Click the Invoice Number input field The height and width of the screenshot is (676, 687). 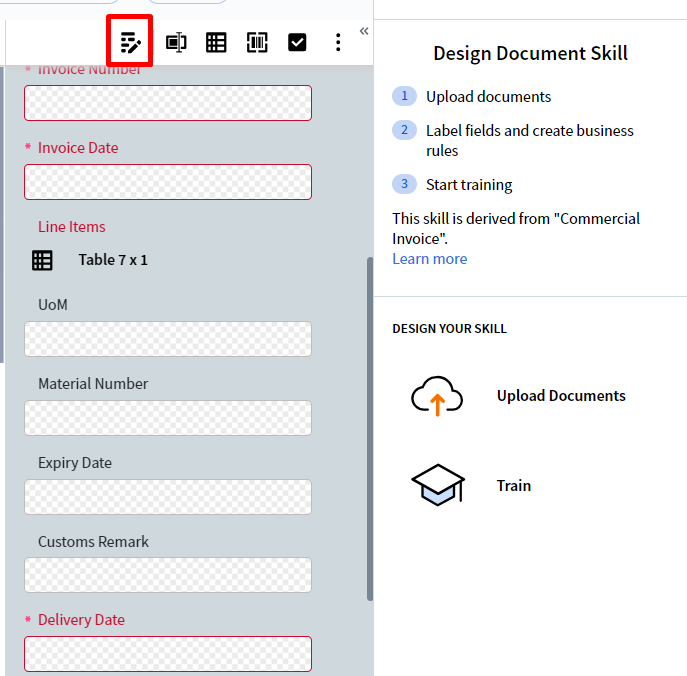[x=168, y=103]
